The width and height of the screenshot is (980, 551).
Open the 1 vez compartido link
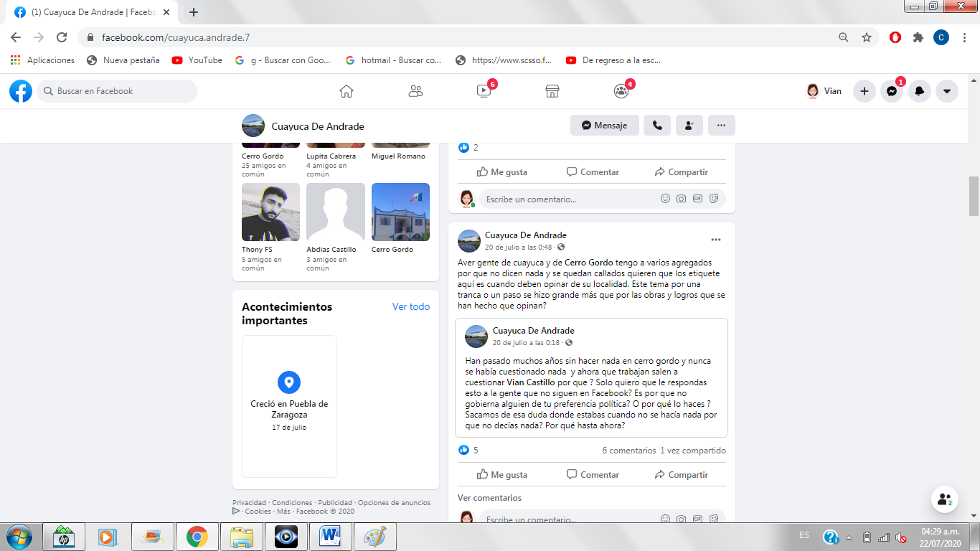point(693,451)
